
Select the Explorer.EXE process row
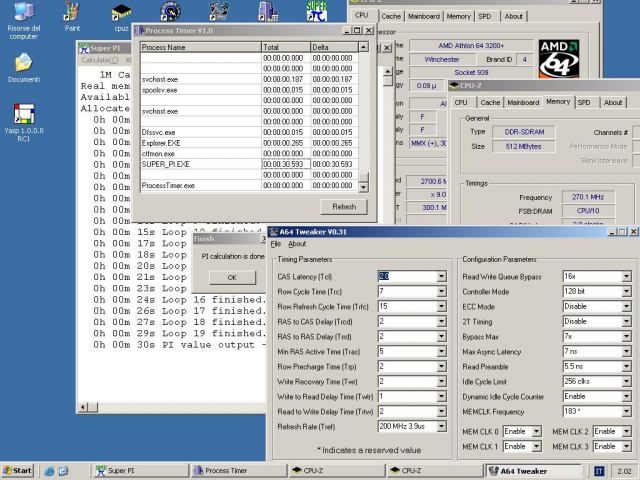(249, 143)
